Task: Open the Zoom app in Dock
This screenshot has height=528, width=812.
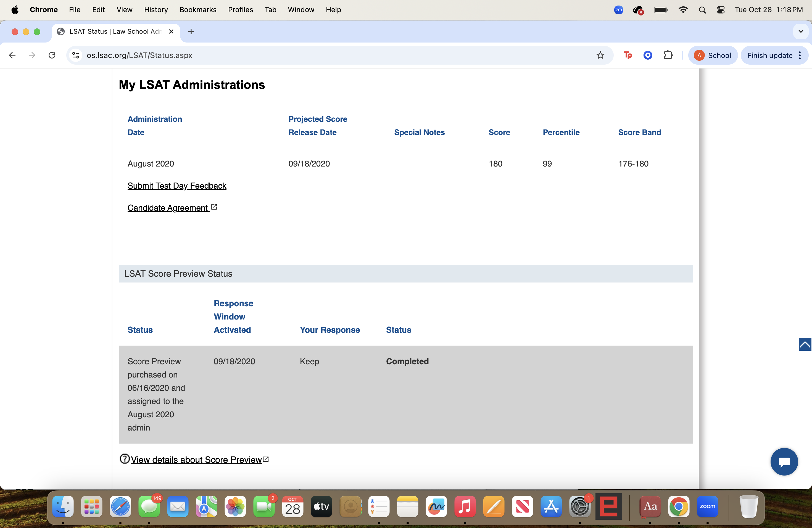Action: [707, 506]
